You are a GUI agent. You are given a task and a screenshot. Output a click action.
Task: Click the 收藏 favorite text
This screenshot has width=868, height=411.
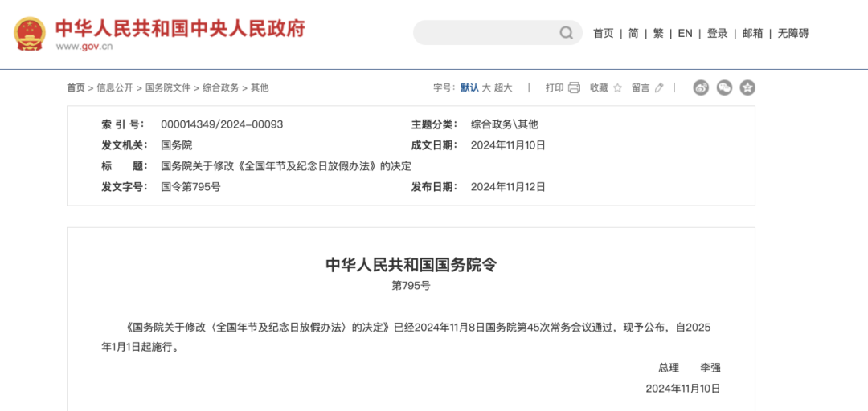tap(599, 87)
